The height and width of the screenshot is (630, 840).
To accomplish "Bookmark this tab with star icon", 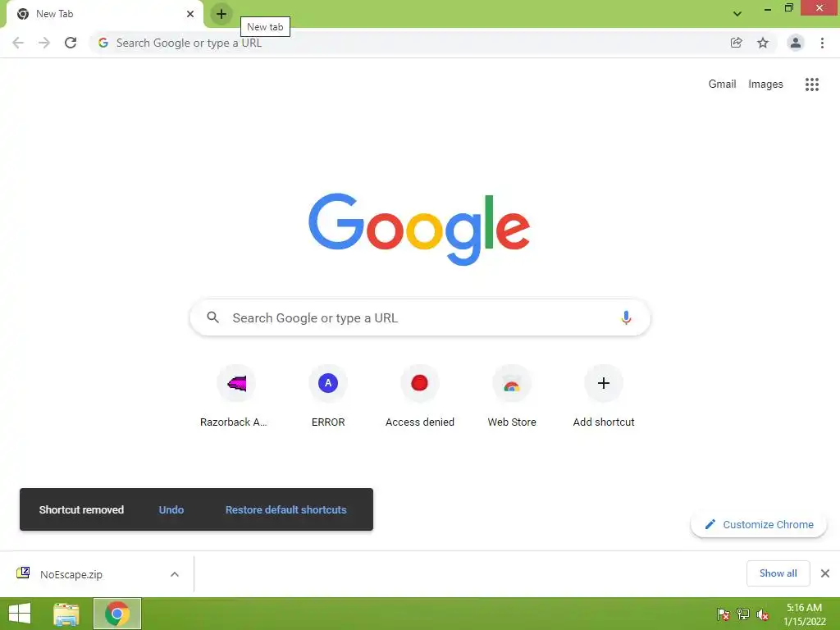I will click(763, 43).
